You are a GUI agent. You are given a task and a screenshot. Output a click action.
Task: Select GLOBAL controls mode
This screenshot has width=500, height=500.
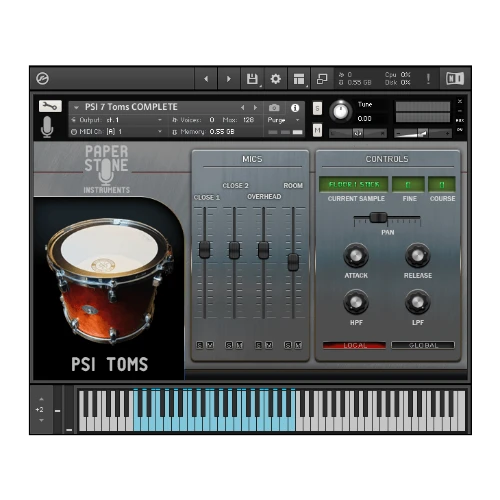(x=423, y=345)
